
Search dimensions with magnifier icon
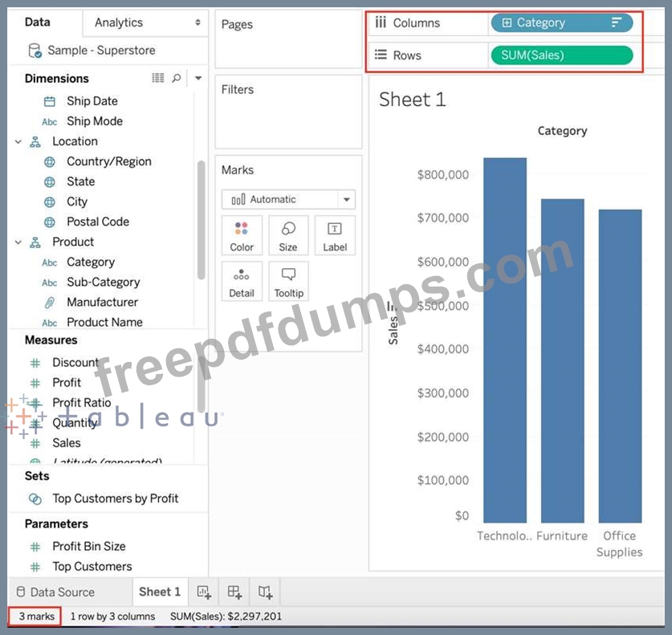click(x=176, y=78)
